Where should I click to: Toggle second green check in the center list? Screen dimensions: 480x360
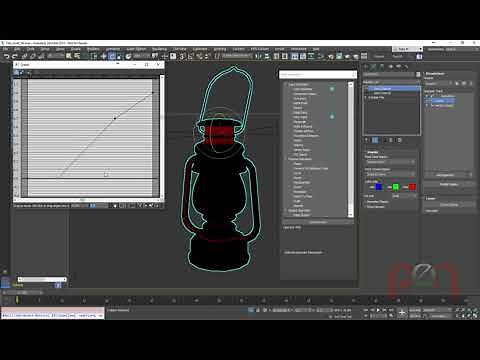click(x=332, y=117)
